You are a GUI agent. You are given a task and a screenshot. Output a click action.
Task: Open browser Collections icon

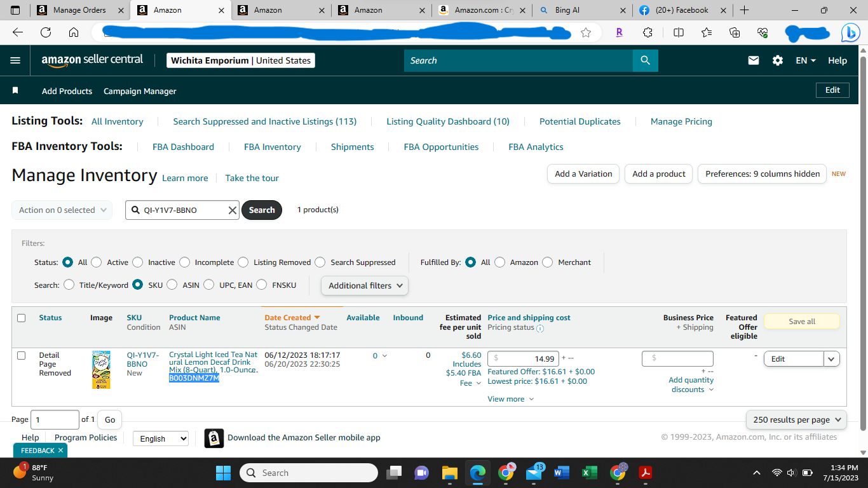tap(735, 32)
